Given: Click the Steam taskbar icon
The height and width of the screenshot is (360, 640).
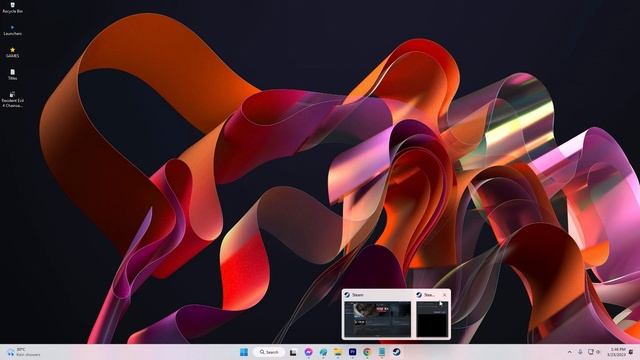Looking at the screenshot, I should point(396,352).
